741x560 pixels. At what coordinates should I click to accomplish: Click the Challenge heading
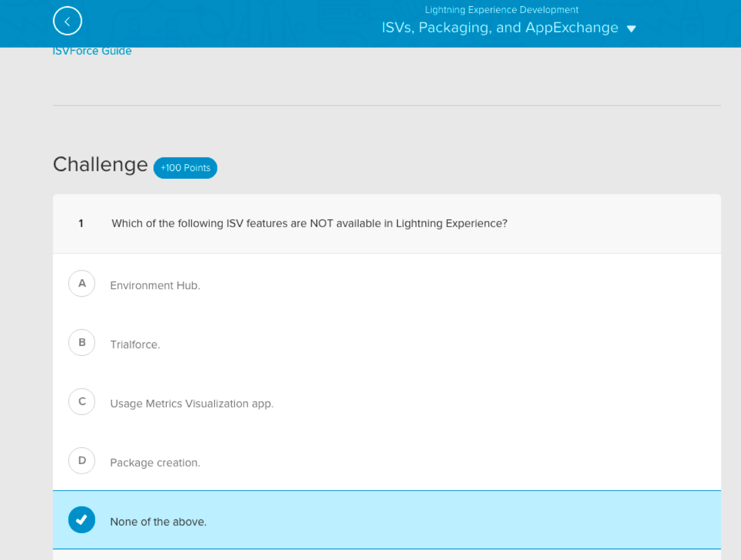[100, 165]
